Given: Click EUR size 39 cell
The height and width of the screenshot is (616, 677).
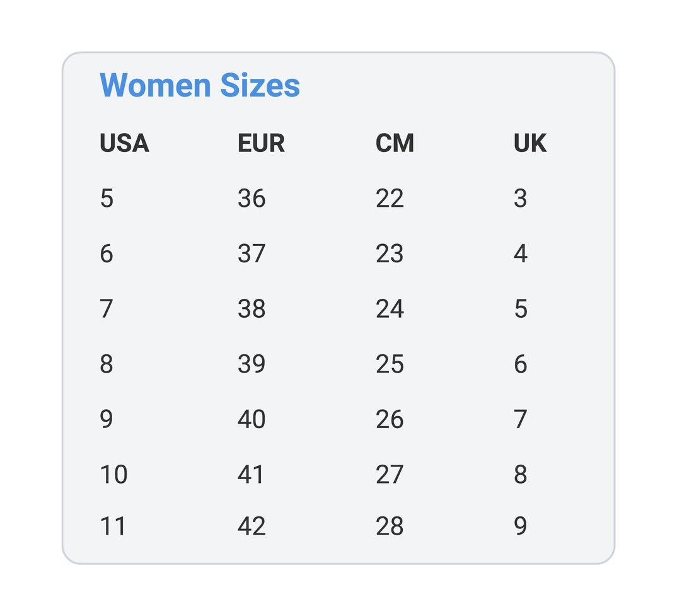Looking at the screenshot, I should coord(252,364).
